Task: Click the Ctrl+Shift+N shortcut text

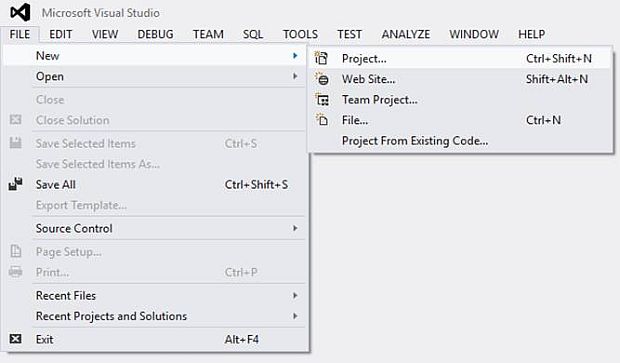Action: (559, 59)
